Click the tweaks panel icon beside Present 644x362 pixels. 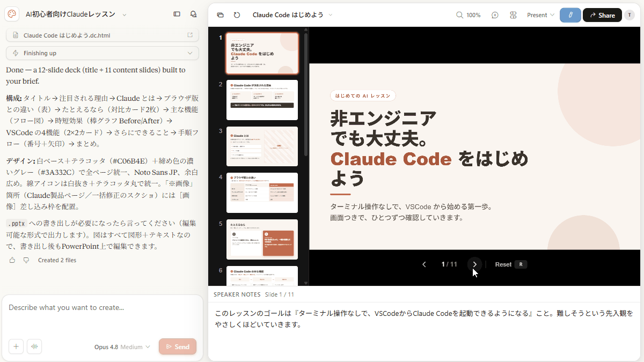click(x=513, y=15)
